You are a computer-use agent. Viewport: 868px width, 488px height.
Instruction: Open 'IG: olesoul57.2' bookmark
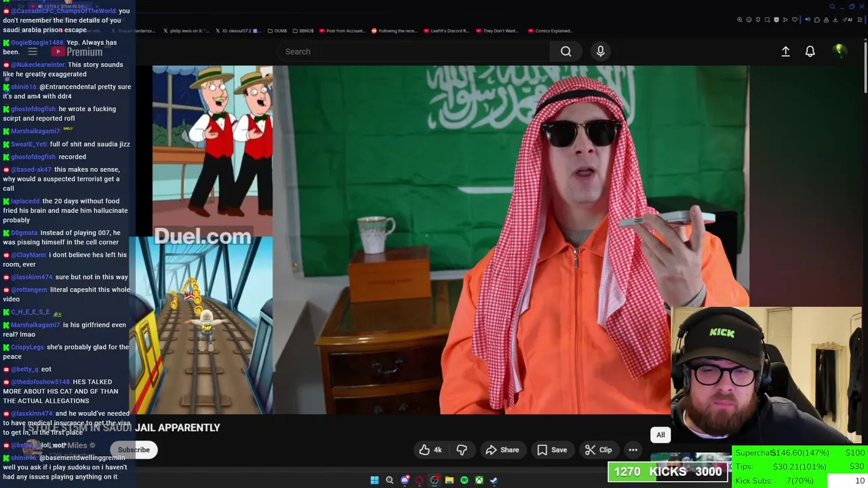(237, 30)
